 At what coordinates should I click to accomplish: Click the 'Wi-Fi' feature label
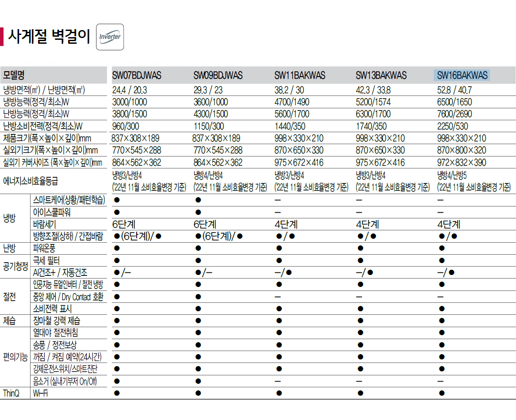click(41, 393)
